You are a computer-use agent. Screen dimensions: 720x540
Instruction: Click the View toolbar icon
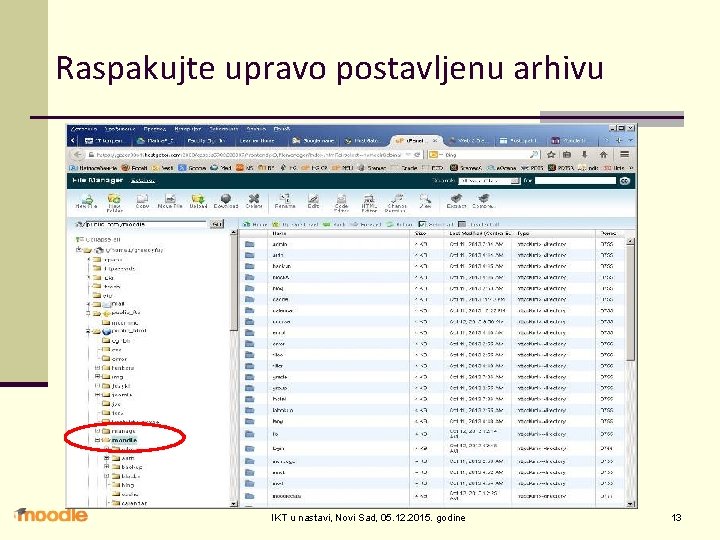click(x=425, y=202)
